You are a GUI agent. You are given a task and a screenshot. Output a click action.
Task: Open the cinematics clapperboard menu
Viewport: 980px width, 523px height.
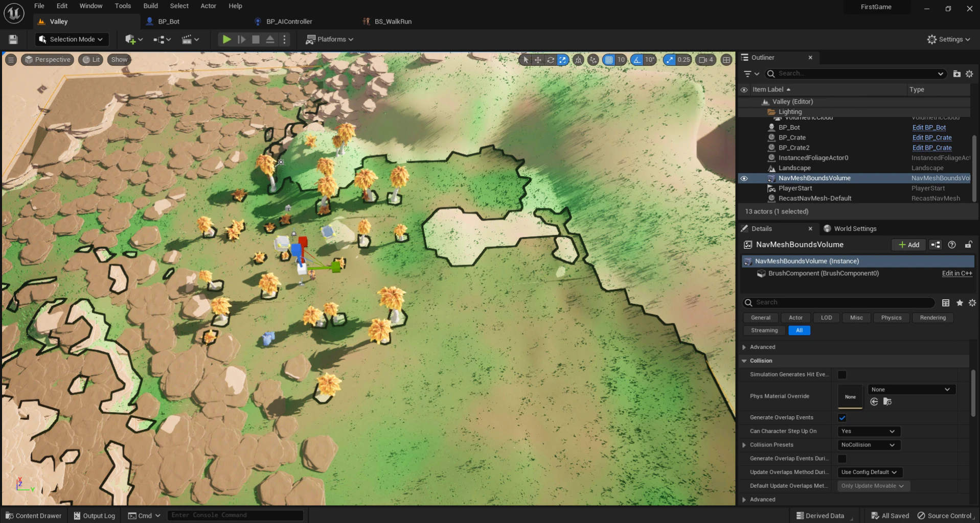[190, 39]
